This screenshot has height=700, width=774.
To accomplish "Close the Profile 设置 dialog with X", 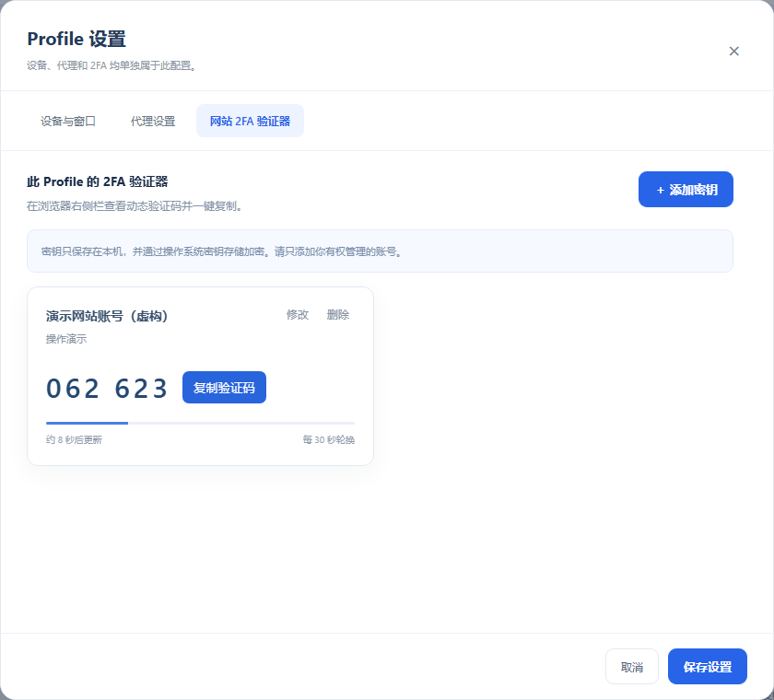I will point(733,52).
